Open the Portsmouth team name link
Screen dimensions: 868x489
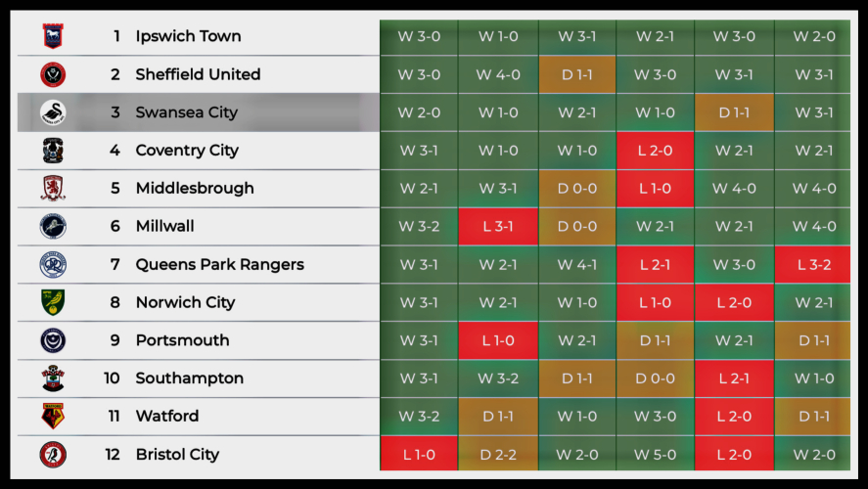pos(182,340)
